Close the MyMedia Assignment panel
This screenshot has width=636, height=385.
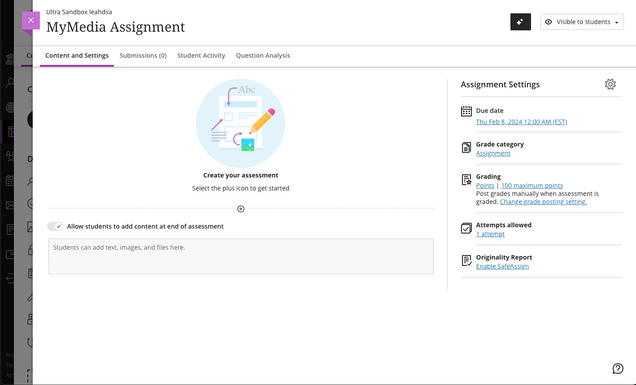[31, 20]
